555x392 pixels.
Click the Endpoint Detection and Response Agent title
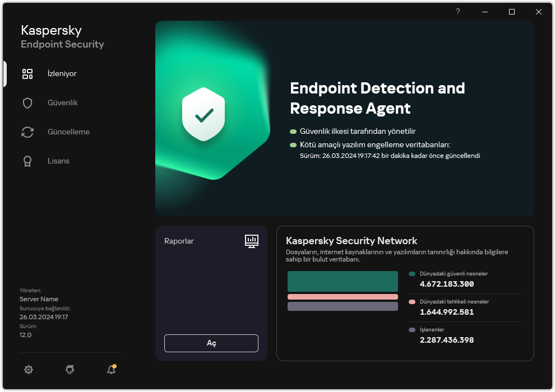(x=377, y=98)
